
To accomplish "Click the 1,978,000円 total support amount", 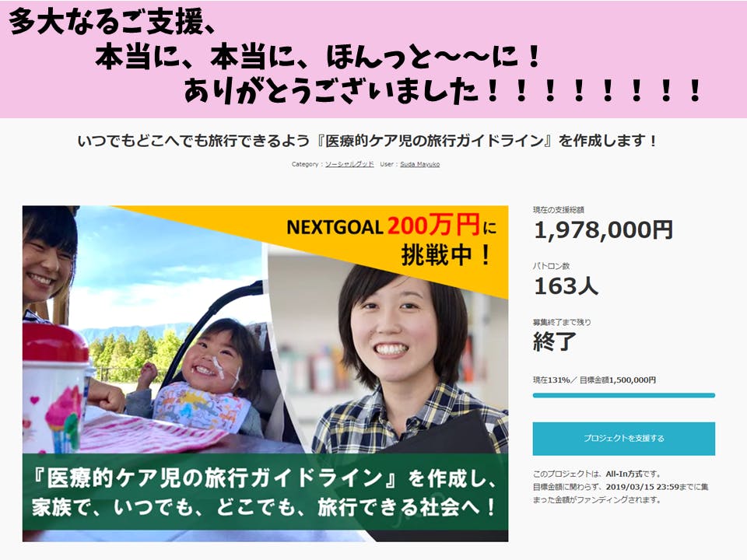I will tap(603, 230).
